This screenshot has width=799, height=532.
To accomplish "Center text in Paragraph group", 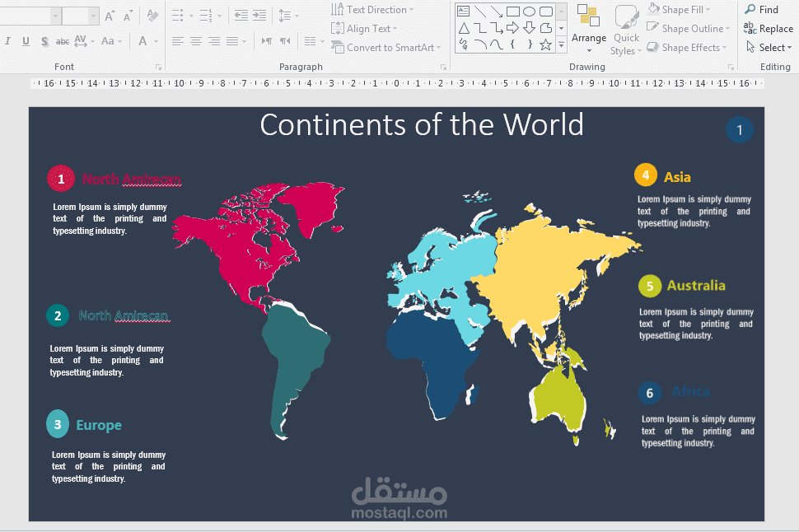I will [x=196, y=41].
